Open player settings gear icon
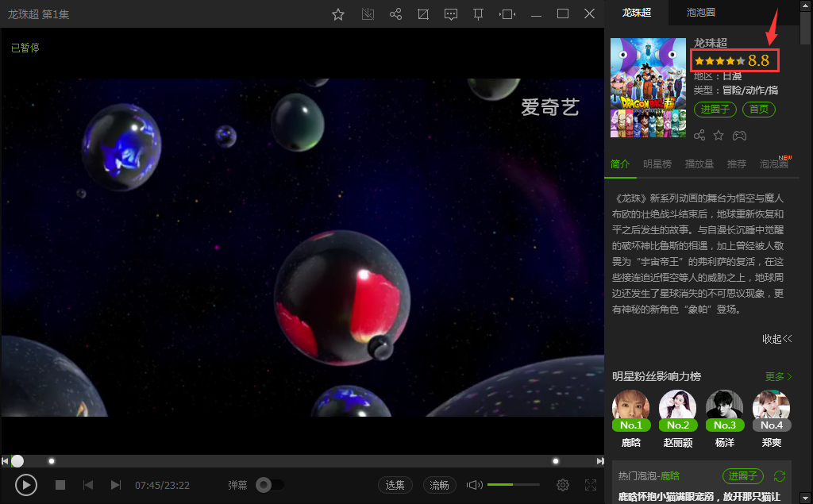 [x=563, y=485]
